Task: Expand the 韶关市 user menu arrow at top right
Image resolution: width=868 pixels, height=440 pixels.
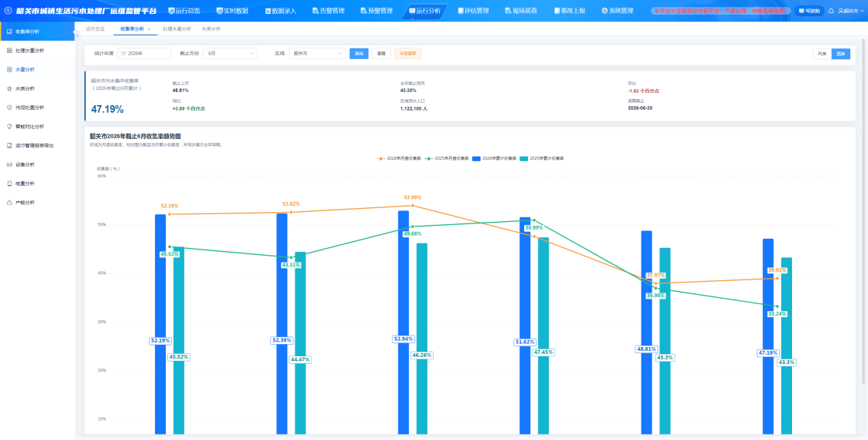Action: [862, 11]
